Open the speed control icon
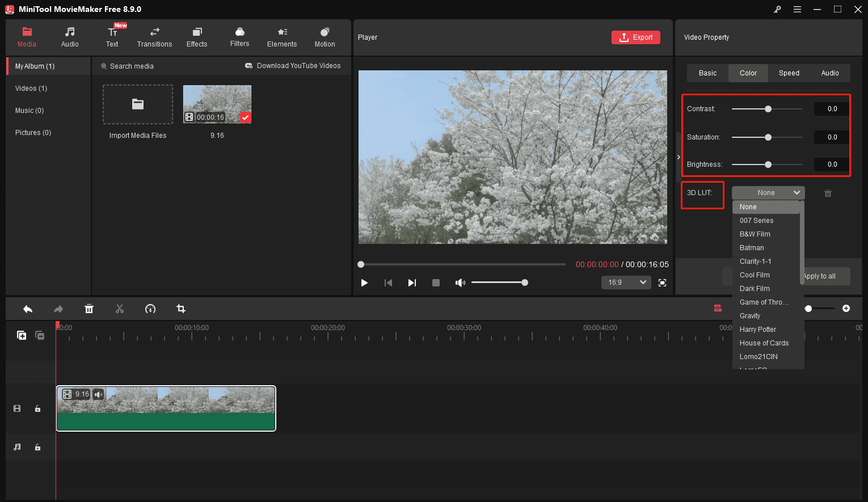 click(150, 309)
